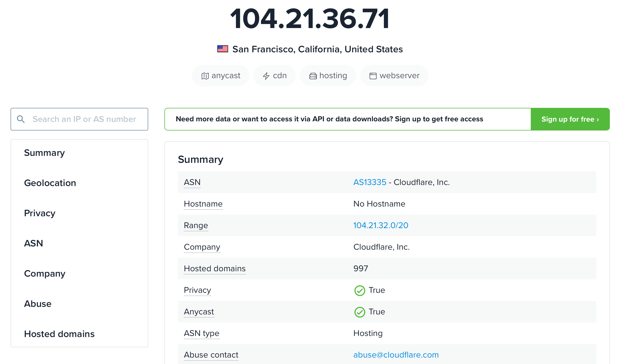622x364 pixels.
Task: Click the Hostname label
Action: click(x=203, y=204)
